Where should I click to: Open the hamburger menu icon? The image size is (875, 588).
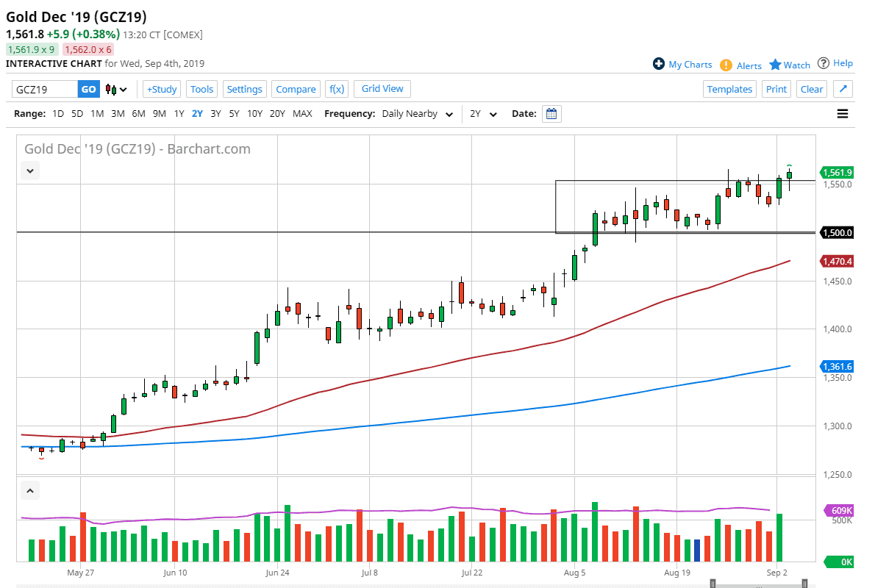click(x=843, y=114)
